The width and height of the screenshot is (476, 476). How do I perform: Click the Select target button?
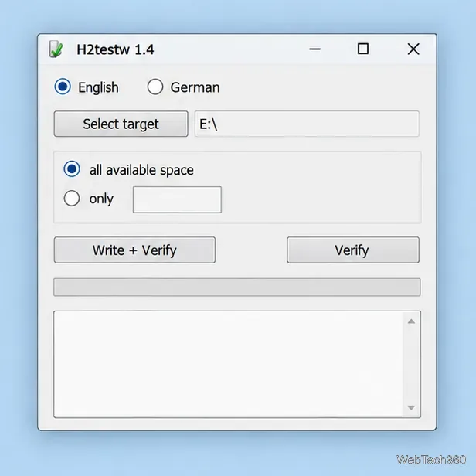(121, 124)
